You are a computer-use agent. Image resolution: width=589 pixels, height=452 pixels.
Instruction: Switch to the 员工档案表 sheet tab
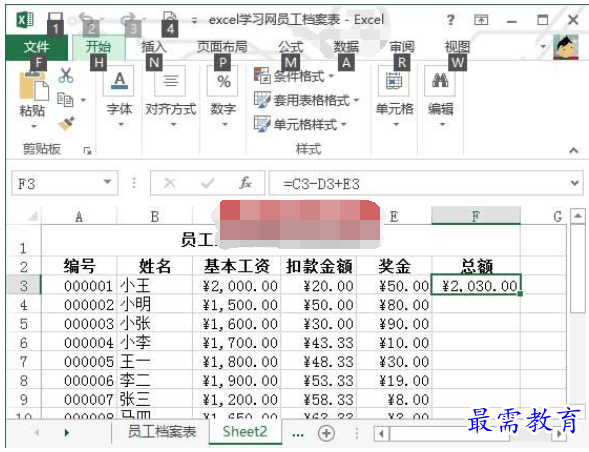point(162,432)
